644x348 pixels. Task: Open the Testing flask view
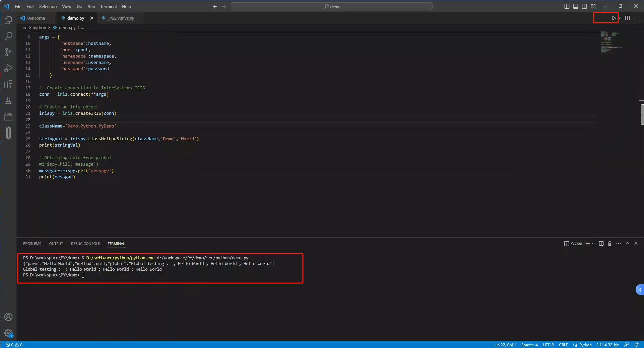(x=8, y=100)
